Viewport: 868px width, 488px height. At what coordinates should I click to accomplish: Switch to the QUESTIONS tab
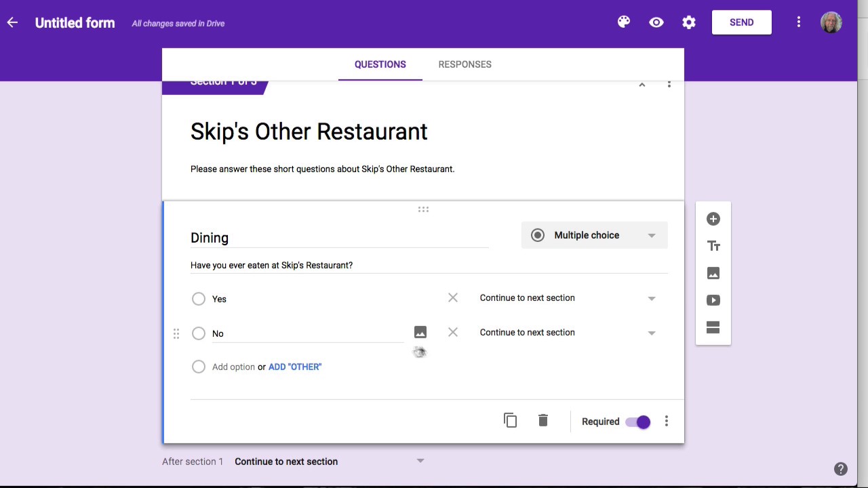(x=380, y=64)
